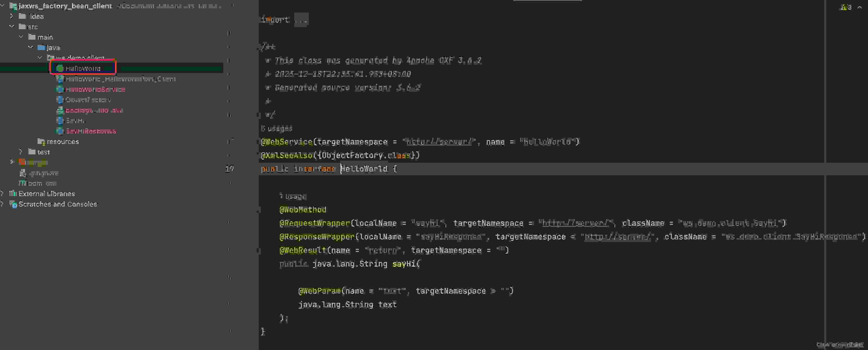868x350 pixels.
Task: Click the SayHi class icon
Action: point(60,120)
